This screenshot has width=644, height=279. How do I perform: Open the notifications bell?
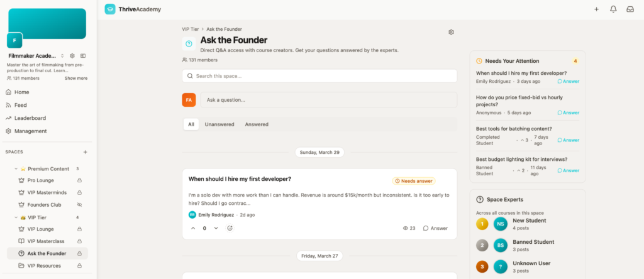613,9
